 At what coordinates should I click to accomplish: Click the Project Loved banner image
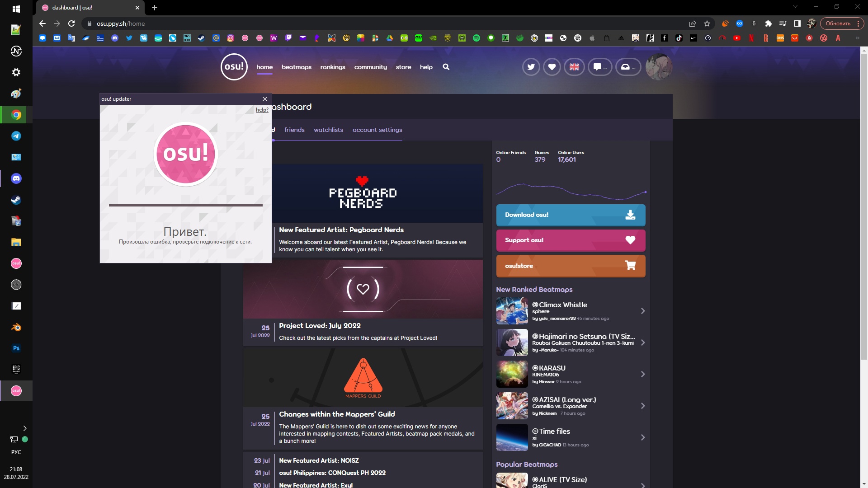pos(363,289)
